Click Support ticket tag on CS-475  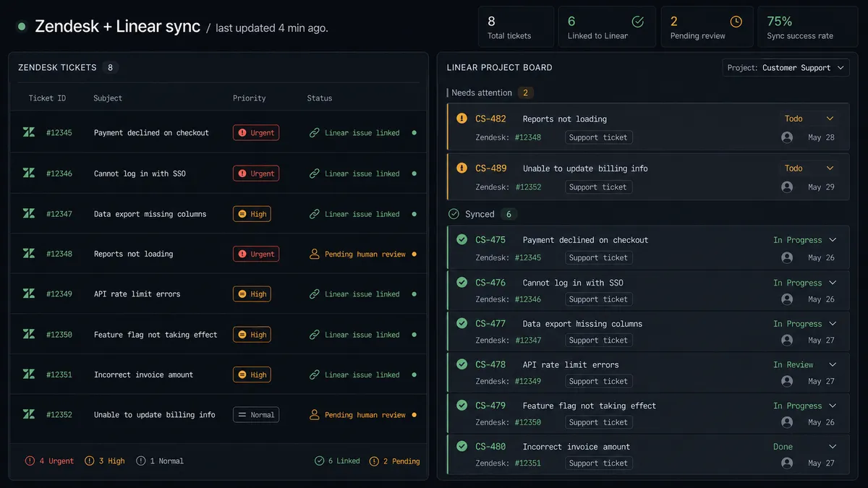598,257
